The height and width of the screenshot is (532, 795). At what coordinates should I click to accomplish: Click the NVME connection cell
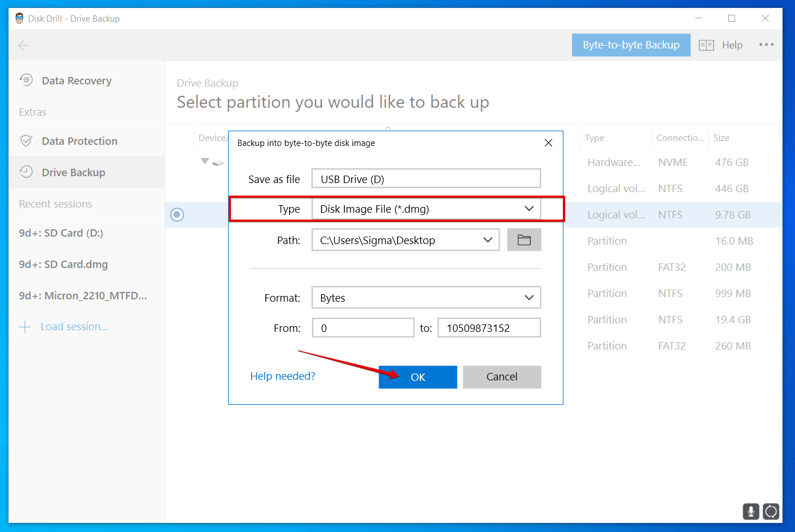(673, 163)
